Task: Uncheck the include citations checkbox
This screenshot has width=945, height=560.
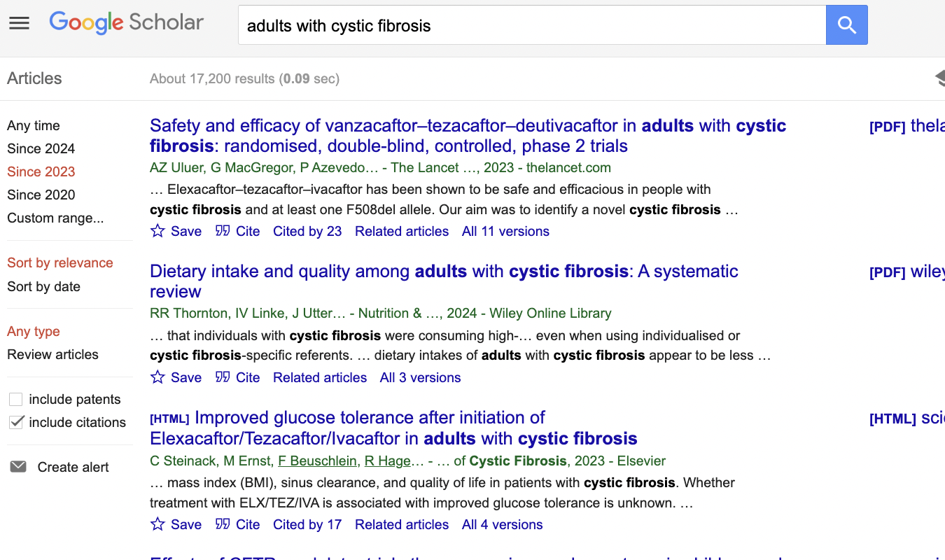Action: pos(15,422)
